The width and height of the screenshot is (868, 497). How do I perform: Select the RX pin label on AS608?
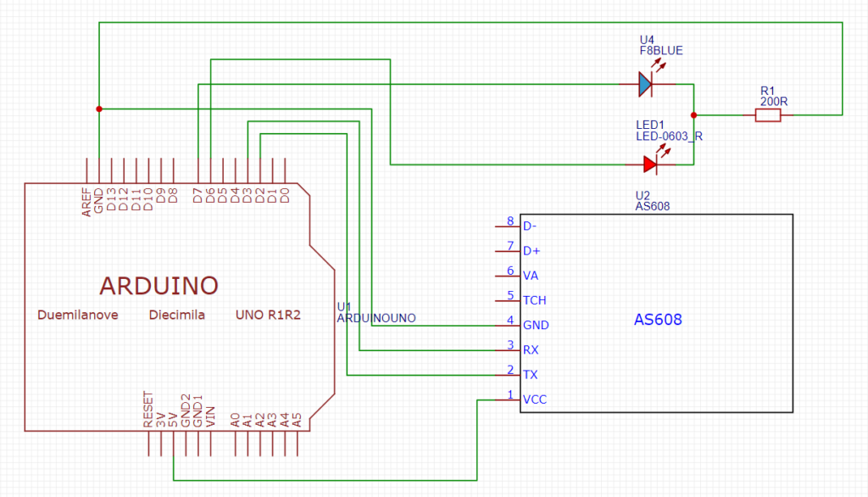[531, 350]
